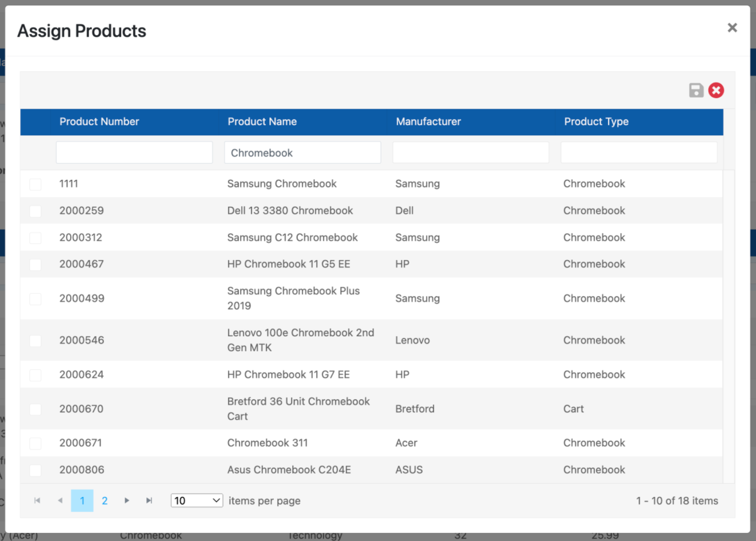Click product number 2000624
This screenshot has width=756, height=541.
(82, 375)
